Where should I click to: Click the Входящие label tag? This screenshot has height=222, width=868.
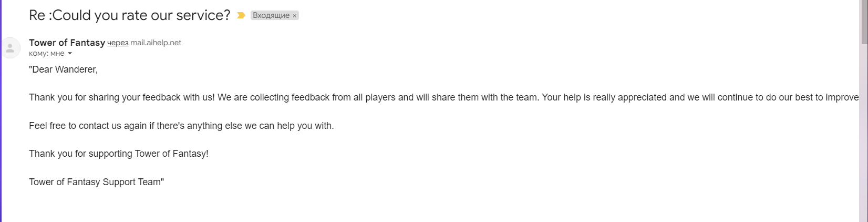(x=271, y=15)
